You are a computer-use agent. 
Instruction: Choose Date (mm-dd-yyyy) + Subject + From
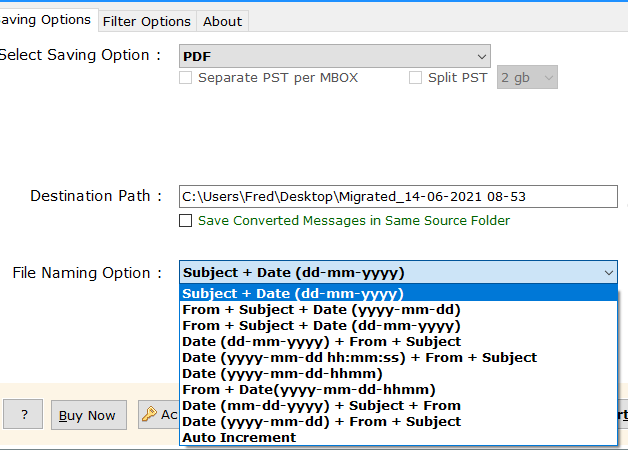[398, 406]
